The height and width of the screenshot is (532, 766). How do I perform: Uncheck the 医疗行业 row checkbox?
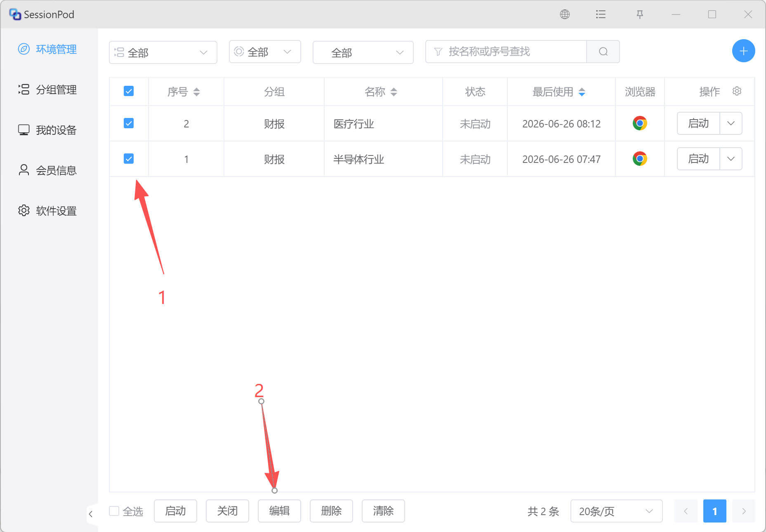129,123
